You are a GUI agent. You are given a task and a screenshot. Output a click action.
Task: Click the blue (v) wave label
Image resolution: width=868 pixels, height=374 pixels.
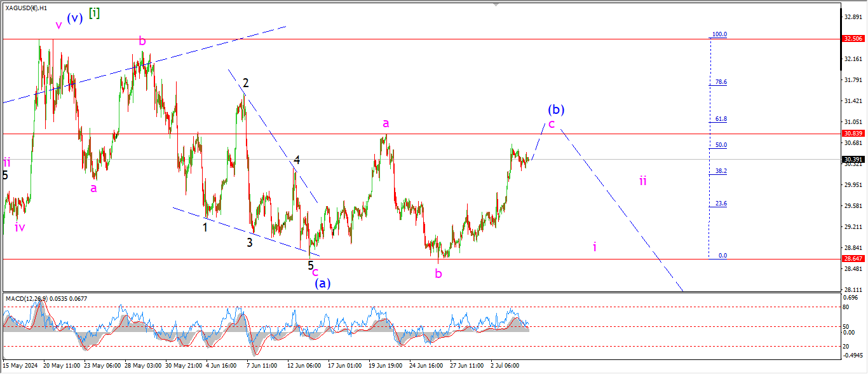pos(75,18)
